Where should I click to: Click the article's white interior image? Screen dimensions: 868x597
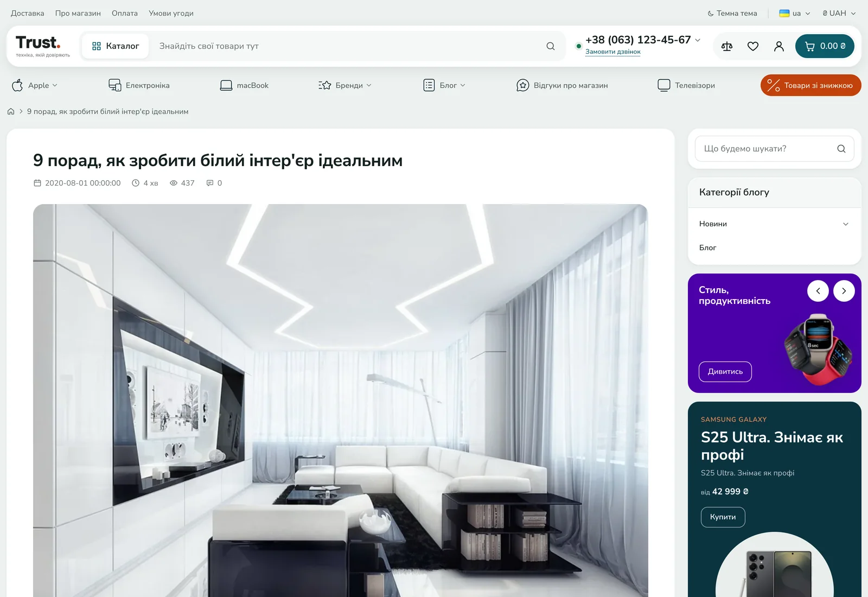pos(341,401)
